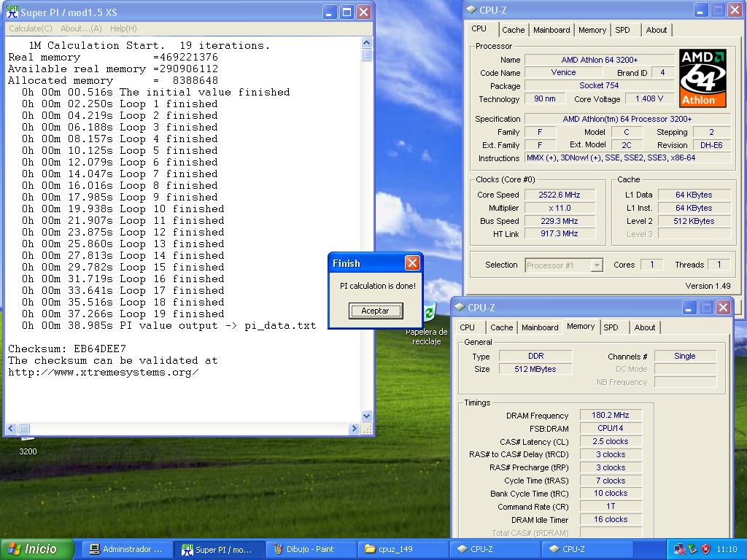Click Super PI horizontal scrollbar right arrow

pyautogui.click(x=354, y=429)
